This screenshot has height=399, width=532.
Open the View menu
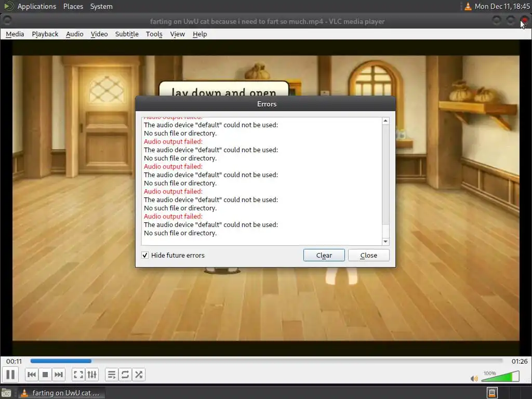point(178,34)
